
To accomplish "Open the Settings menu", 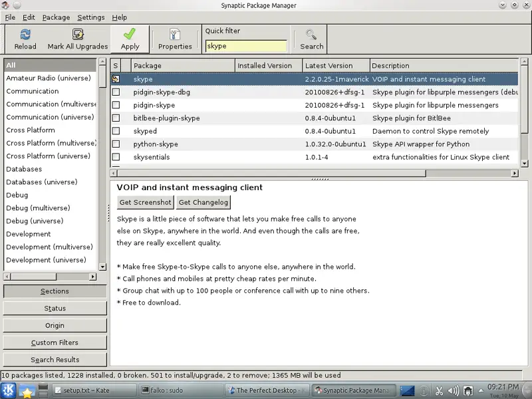I will click(91, 17).
